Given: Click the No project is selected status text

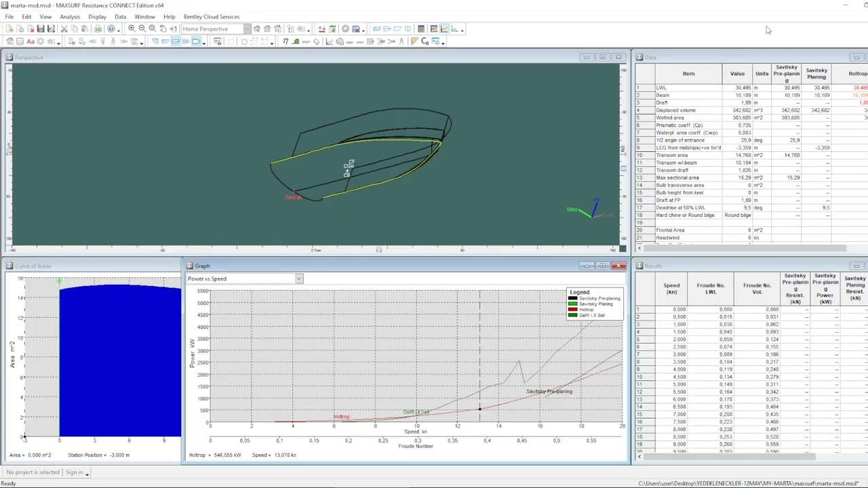Looking at the screenshot, I should (33, 473).
